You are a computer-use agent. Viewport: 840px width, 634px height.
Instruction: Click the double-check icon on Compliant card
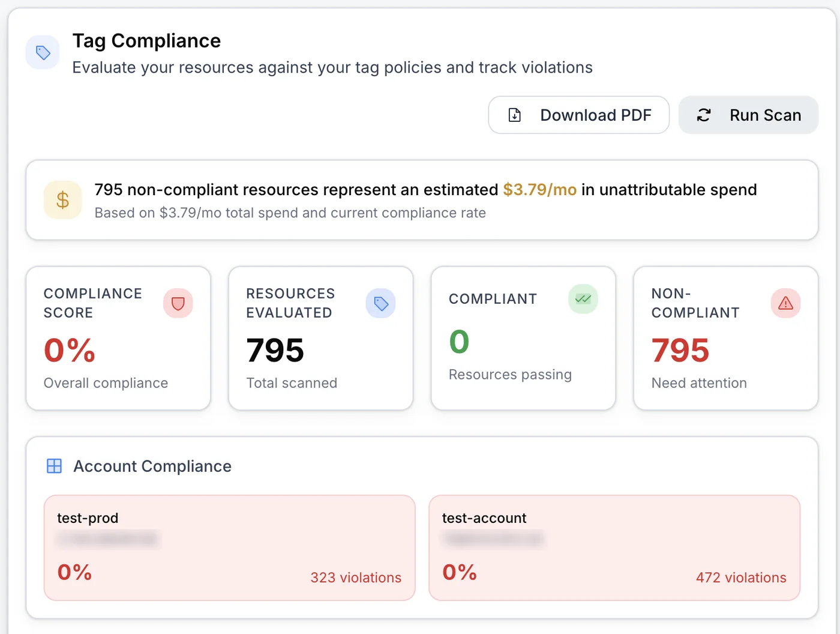[x=583, y=298]
